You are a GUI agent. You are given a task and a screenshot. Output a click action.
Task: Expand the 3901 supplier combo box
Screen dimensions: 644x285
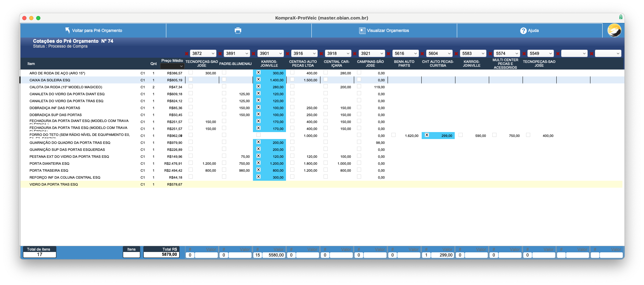point(271,54)
